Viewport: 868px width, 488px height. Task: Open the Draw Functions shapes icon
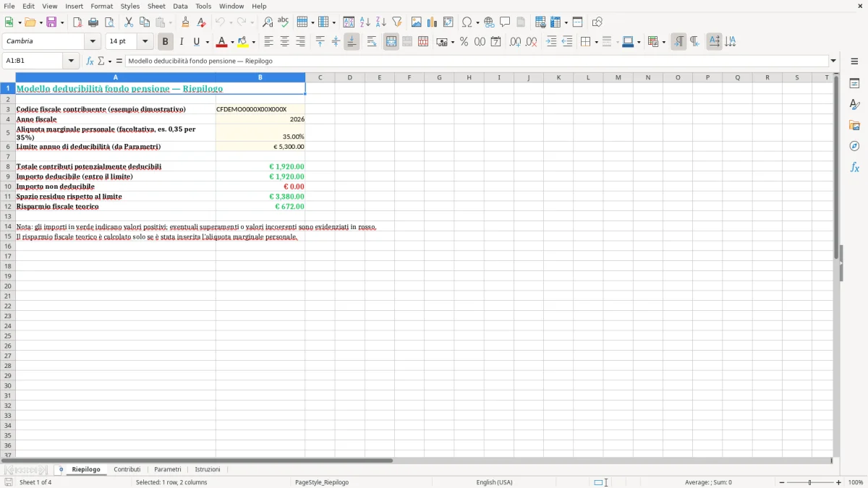click(597, 22)
